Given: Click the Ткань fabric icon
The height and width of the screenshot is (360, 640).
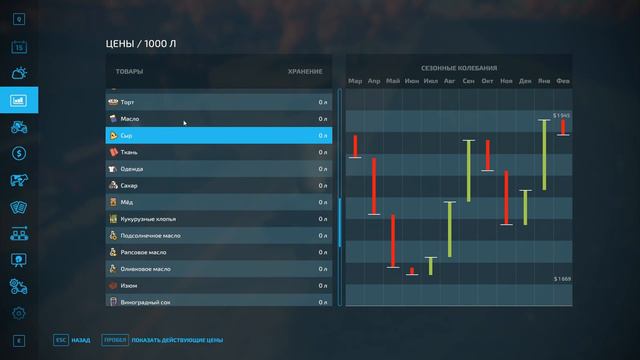Looking at the screenshot, I should [113, 152].
